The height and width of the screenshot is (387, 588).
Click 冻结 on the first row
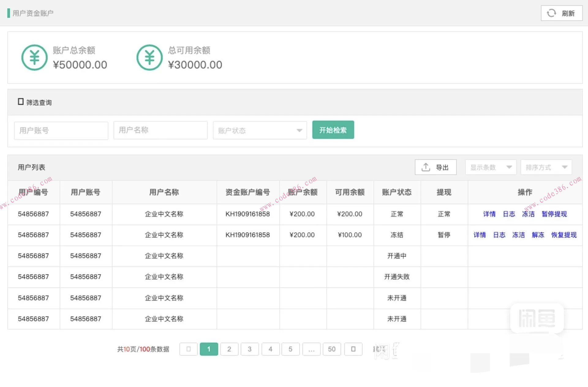coord(528,214)
